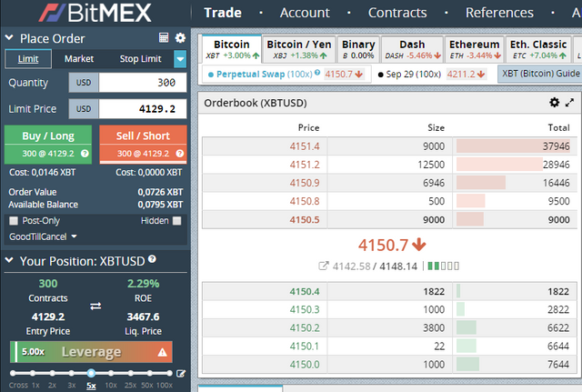This screenshot has width=582, height=392.
Task: Open the References menu
Action: tap(499, 13)
